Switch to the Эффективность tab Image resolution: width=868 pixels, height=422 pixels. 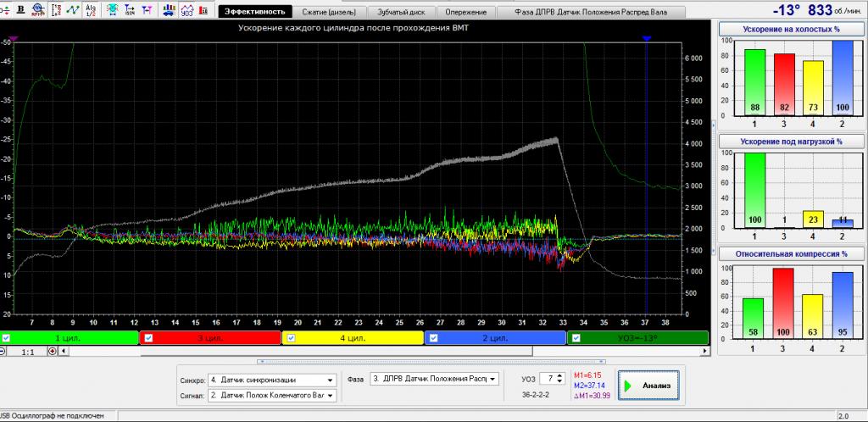pyautogui.click(x=255, y=12)
